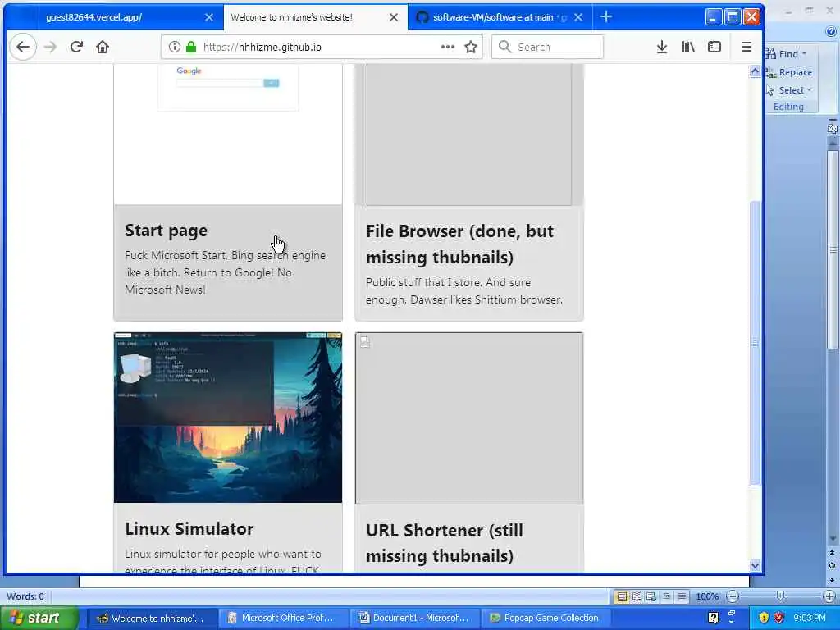The width and height of the screenshot is (840, 630).
Task: Close the Welcome to nhhizme's website tab
Action: coord(393,17)
